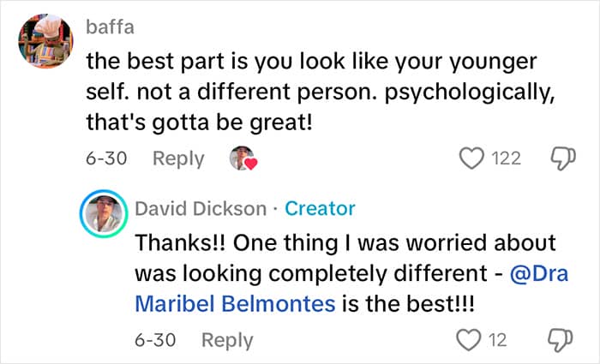Reply to baffa's comment
This screenshot has width=600, height=364.
178,158
